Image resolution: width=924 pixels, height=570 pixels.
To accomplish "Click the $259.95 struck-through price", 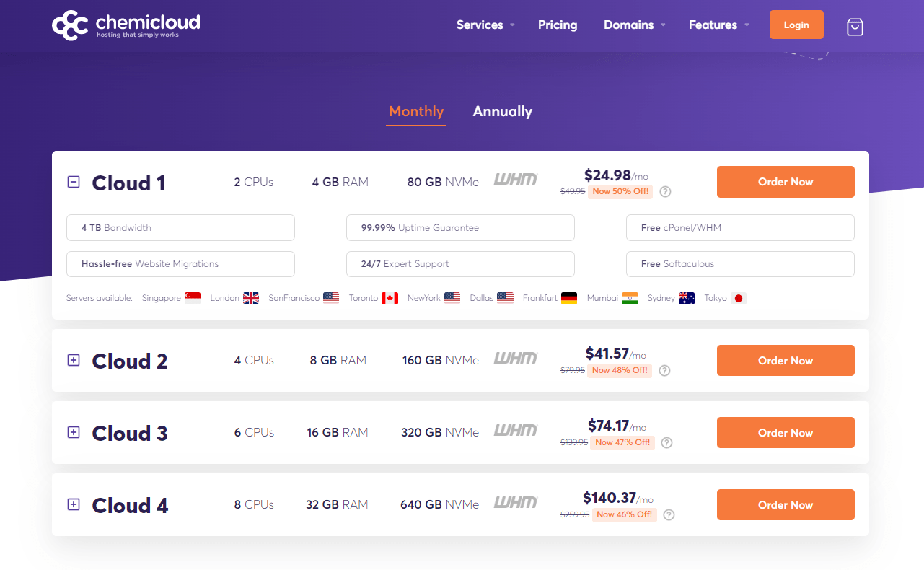I will click(575, 515).
